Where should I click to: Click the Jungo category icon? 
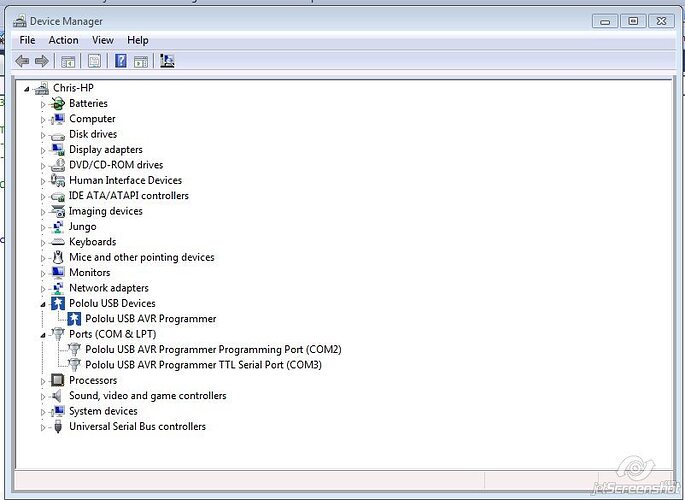(x=58, y=227)
